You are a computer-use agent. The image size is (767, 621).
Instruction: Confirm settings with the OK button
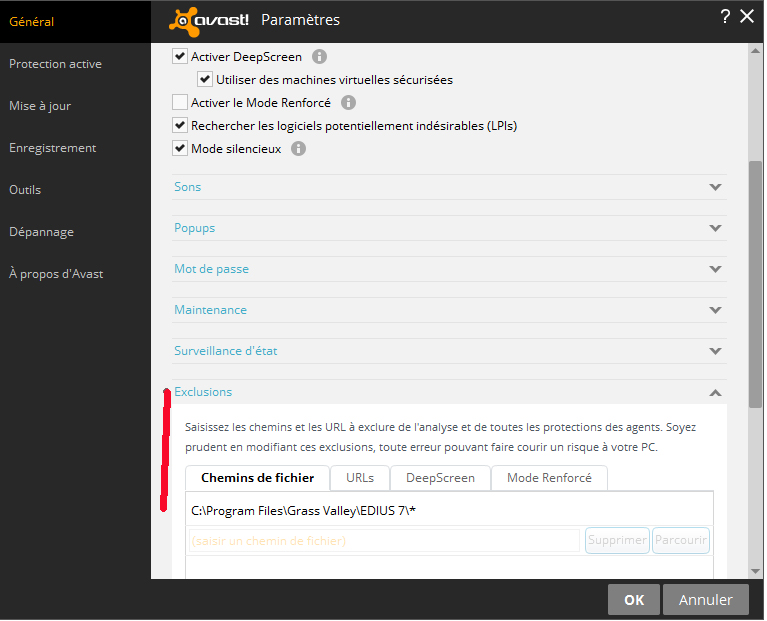[x=635, y=601]
